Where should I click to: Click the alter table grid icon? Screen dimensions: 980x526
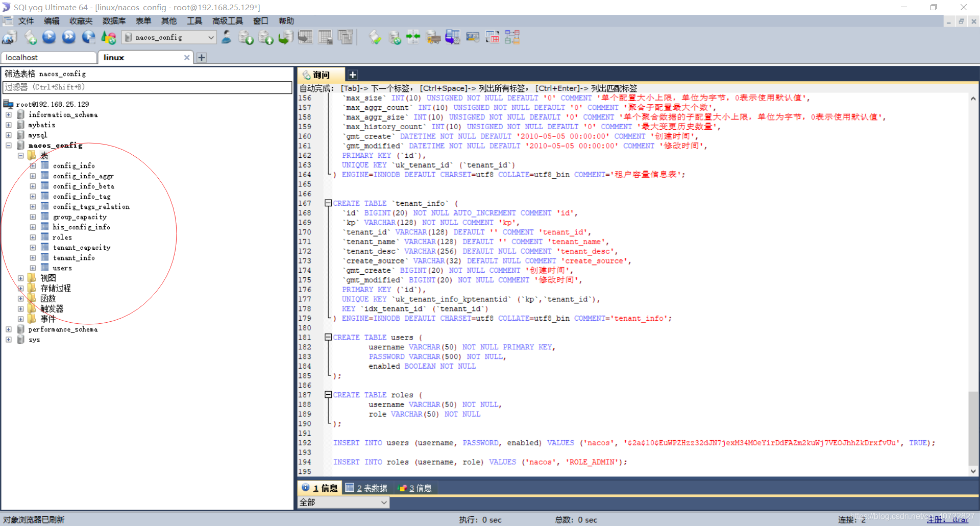(325, 37)
